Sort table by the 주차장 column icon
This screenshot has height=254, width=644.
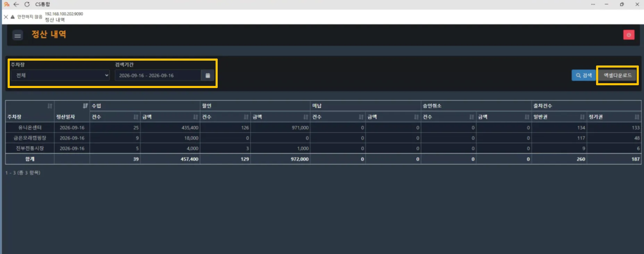click(x=50, y=106)
